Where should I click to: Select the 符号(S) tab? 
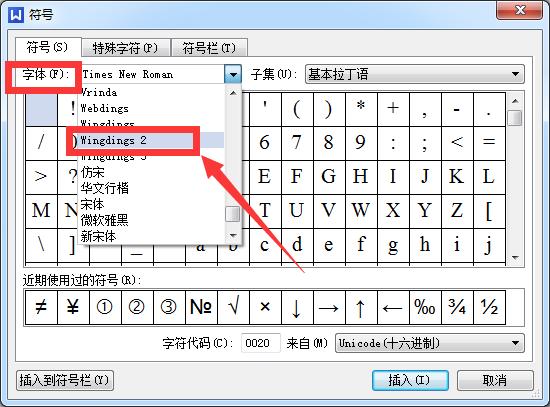(48, 47)
